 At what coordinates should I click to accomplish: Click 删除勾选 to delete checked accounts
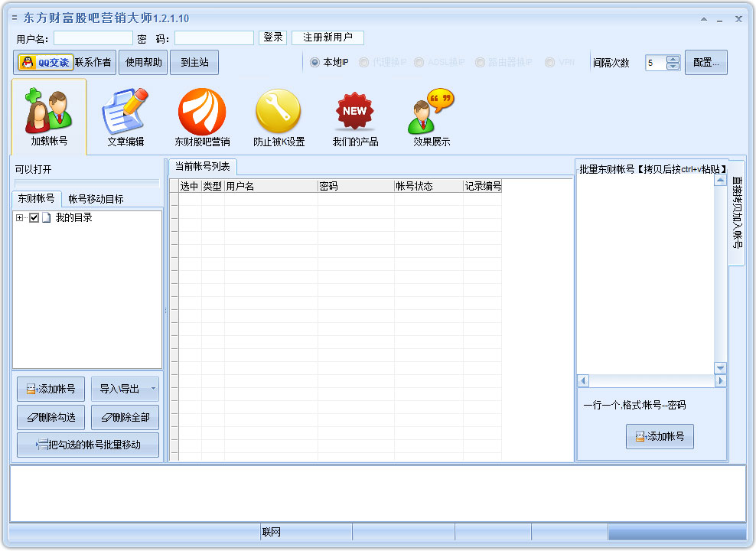click(51, 418)
